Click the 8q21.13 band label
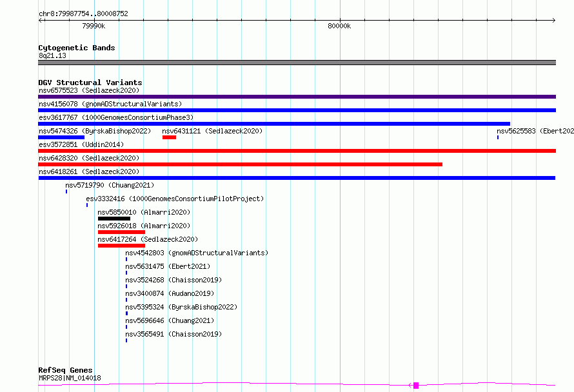The image size is (574, 392). (x=52, y=55)
